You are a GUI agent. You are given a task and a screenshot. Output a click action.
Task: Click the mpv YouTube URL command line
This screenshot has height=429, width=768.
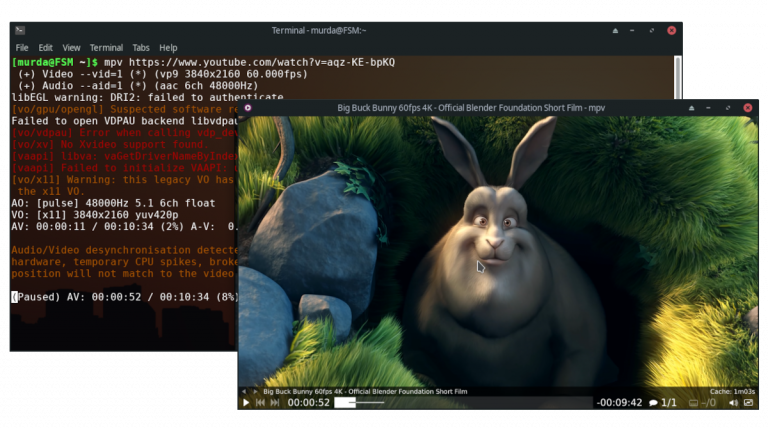[203, 62]
